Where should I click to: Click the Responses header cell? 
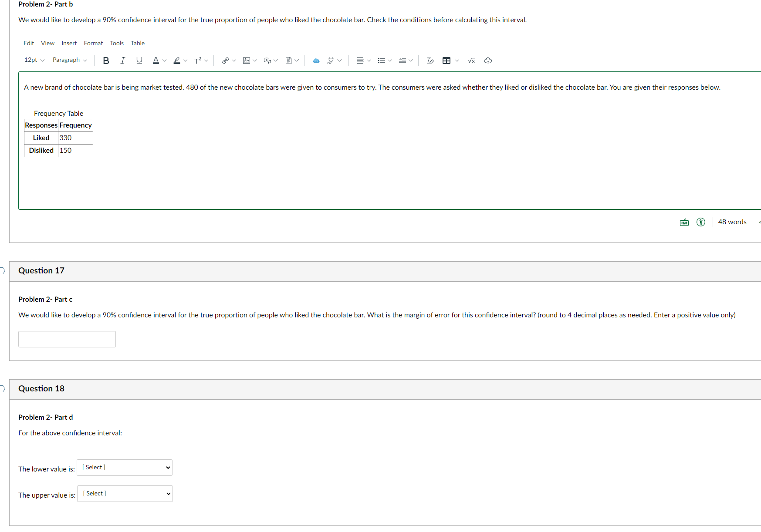point(41,125)
